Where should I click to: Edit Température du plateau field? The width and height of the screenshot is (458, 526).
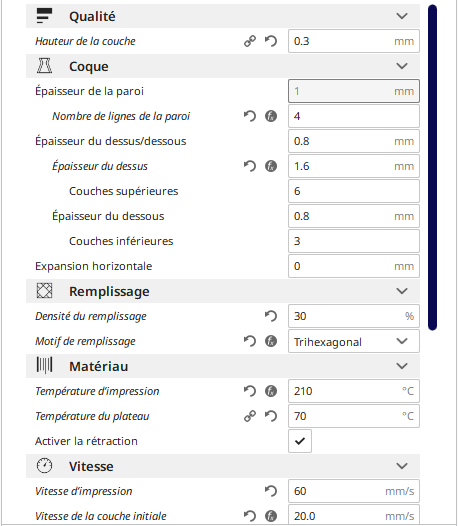[354, 416]
